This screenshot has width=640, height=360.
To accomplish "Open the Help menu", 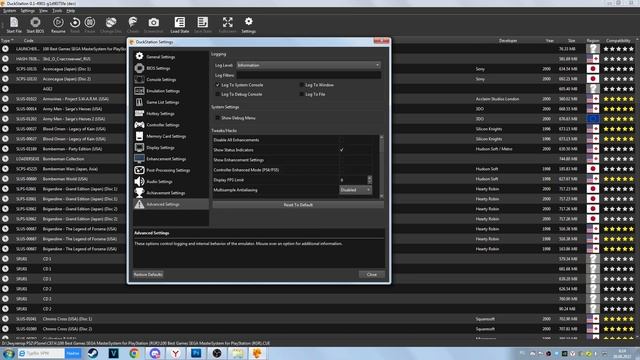I will pyautogui.click(x=71, y=11).
